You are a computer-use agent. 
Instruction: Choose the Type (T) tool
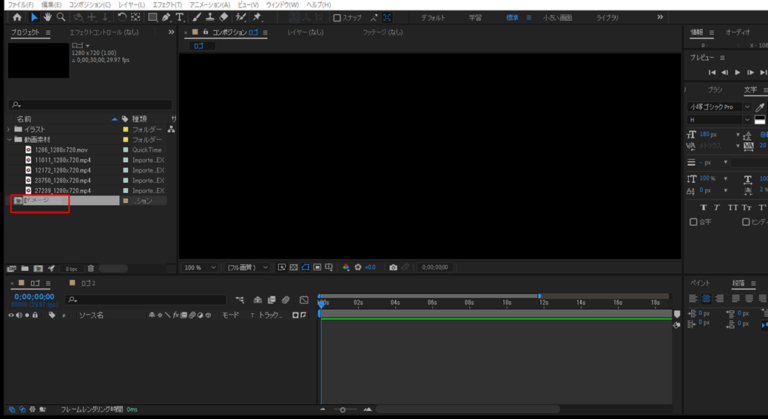click(x=179, y=17)
